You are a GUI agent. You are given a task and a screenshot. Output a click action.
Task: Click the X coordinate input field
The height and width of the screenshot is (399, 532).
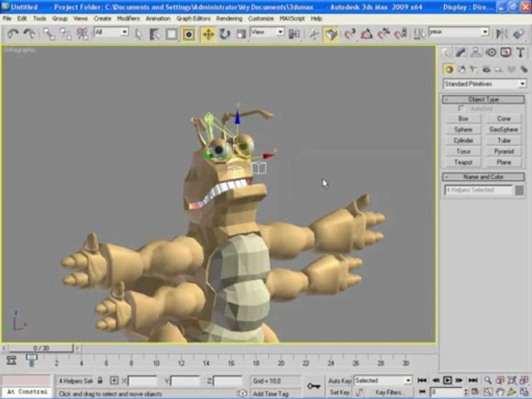coord(142,381)
